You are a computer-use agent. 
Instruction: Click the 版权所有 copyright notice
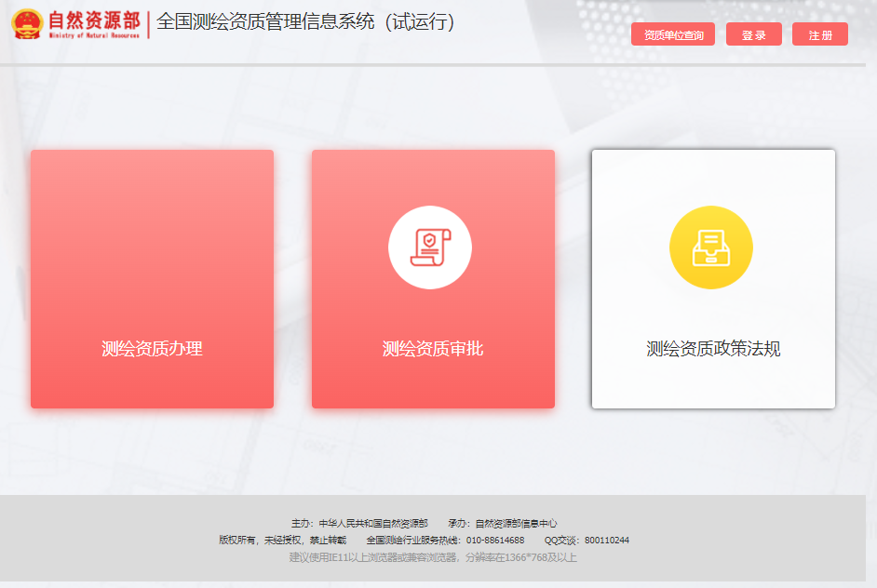pyautogui.click(x=282, y=541)
